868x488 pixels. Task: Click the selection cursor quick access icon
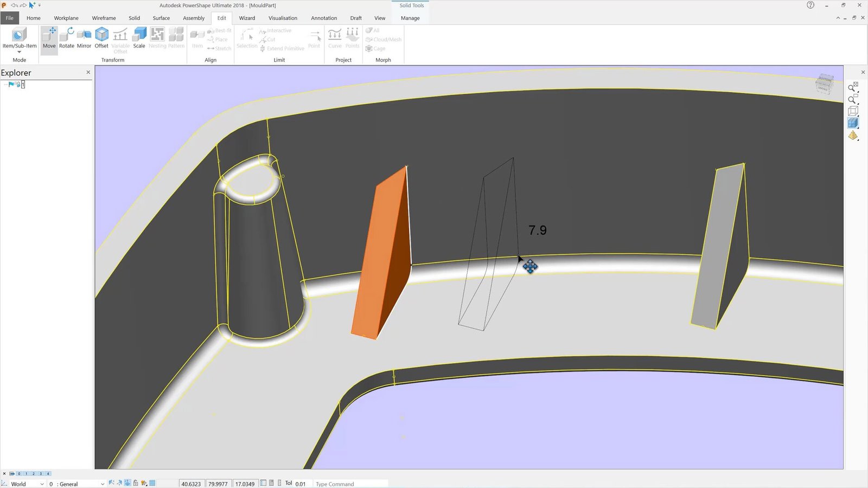(x=31, y=5)
